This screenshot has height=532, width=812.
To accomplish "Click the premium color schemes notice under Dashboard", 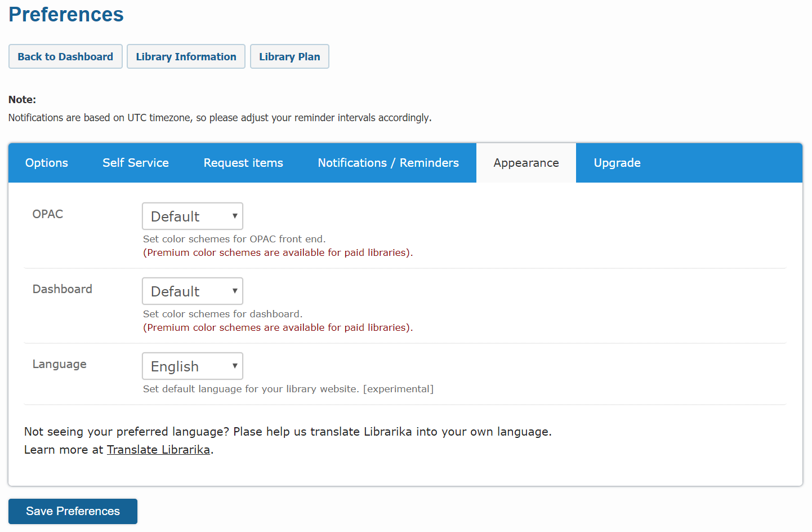I will [278, 327].
